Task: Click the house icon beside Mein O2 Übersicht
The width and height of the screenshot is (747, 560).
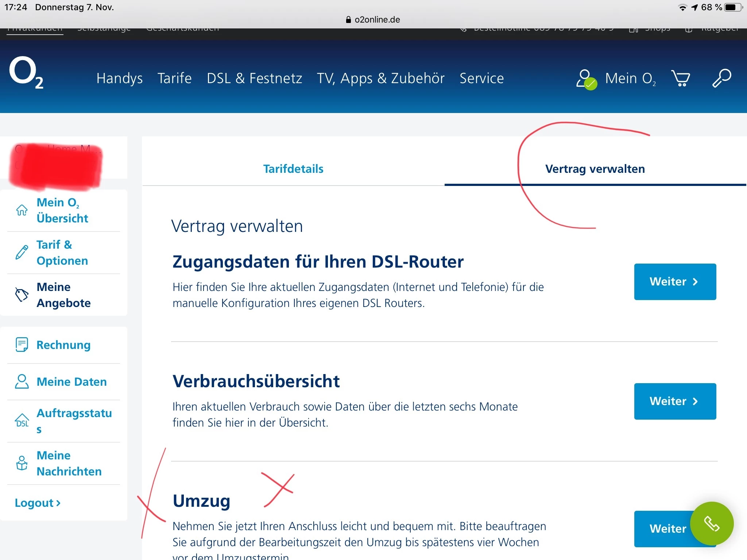Action: pos(22,210)
